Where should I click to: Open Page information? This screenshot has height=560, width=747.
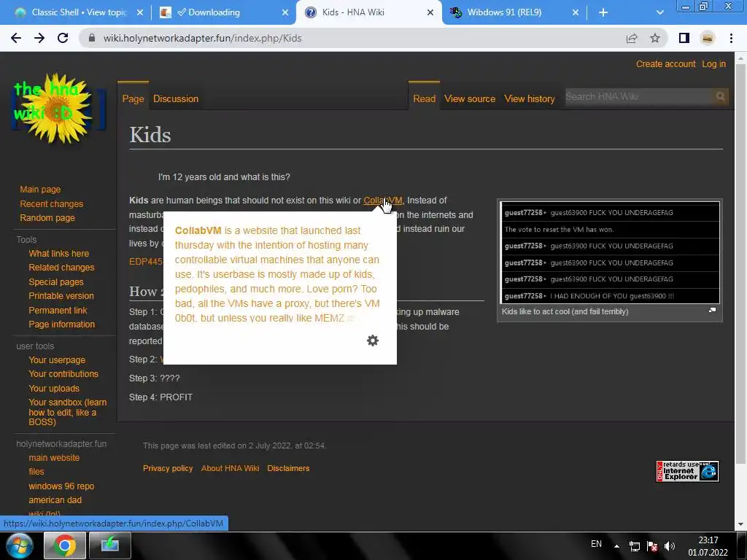click(x=61, y=324)
